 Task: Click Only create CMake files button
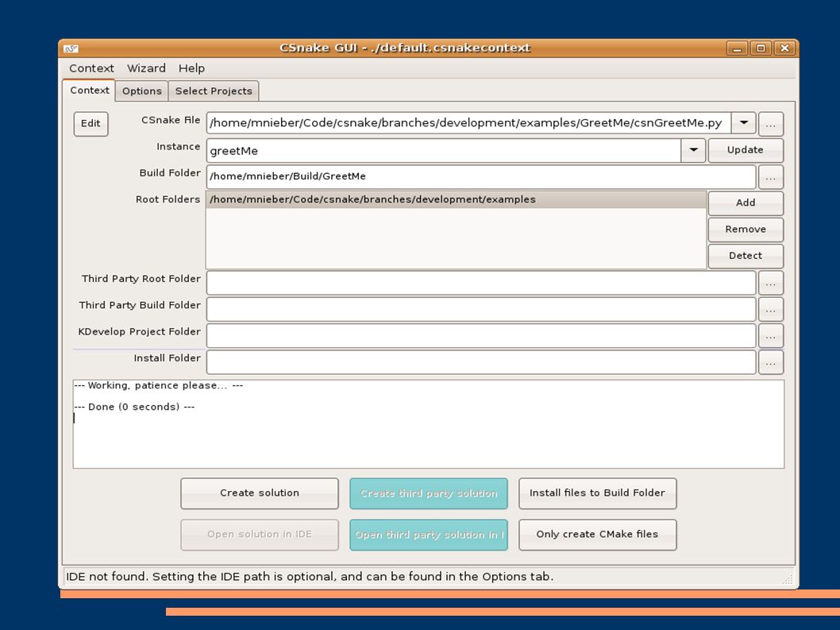[x=597, y=535]
